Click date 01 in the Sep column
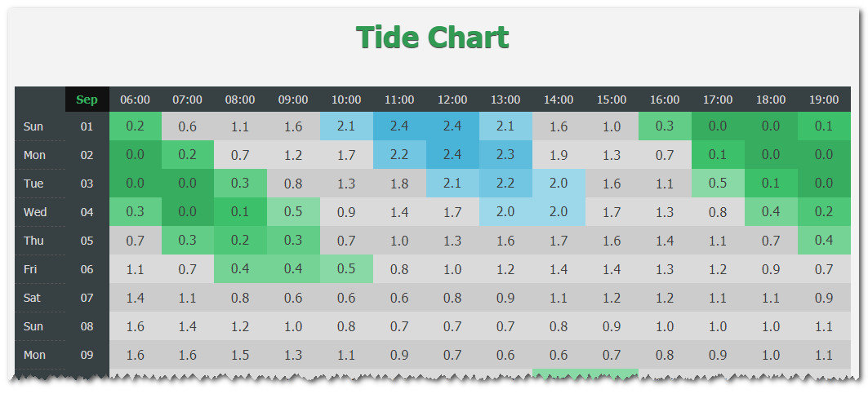868x394 pixels. [87, 126]
